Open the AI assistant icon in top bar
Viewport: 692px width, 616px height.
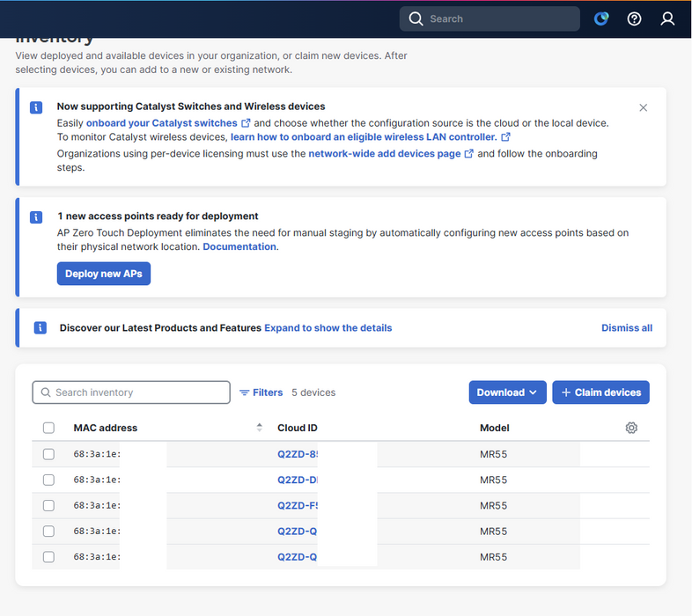click(x=601, y=18)
